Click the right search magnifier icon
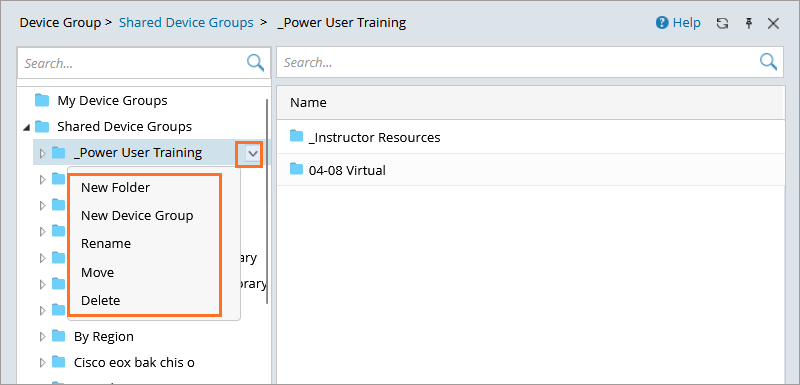The image size is (800, 385). point(768,62)
